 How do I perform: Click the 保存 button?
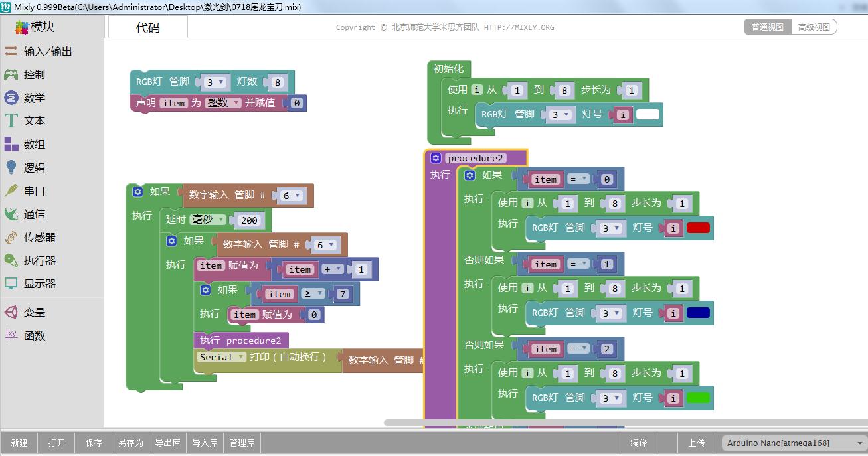[x=94, y=443]
